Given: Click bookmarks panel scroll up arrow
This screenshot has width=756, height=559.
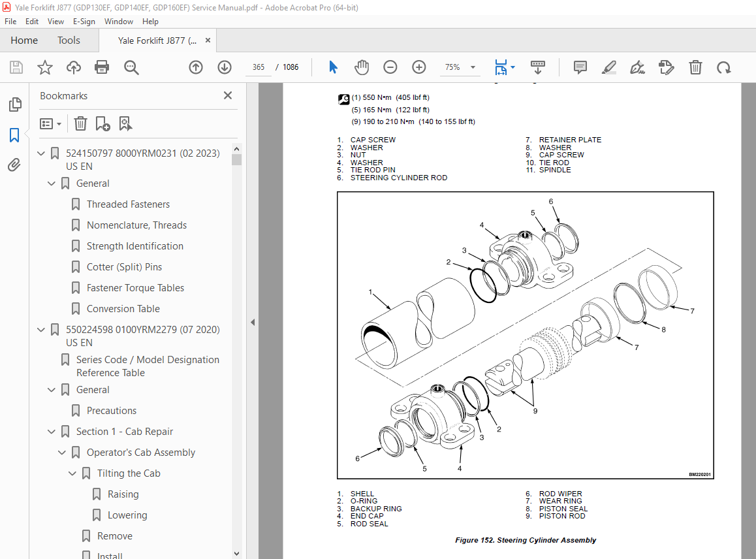Looking at the screenshot, I should [236, 148].
